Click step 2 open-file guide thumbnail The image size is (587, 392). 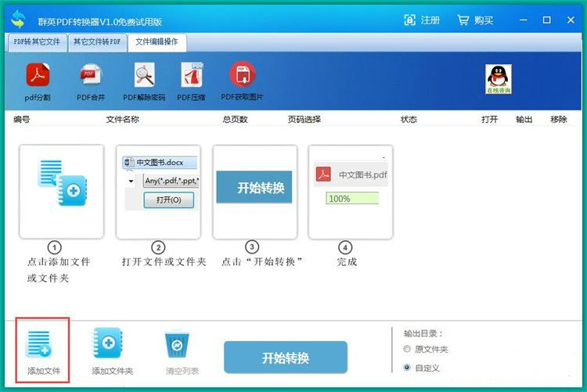pyautogui.click(x=158, y=192)
